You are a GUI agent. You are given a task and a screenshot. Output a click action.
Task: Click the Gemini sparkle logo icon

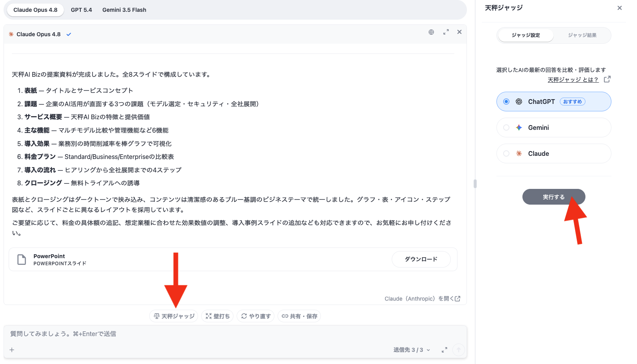pos(519,127)
